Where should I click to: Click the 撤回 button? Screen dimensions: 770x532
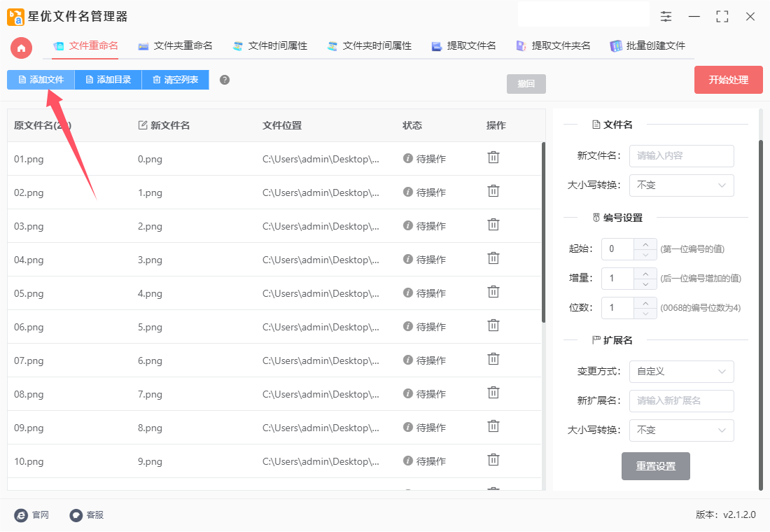coord(526,84)
